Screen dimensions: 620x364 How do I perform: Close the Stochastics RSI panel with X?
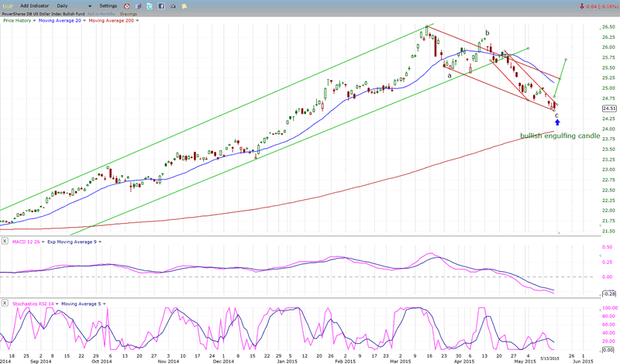click(x=5, y=303)
